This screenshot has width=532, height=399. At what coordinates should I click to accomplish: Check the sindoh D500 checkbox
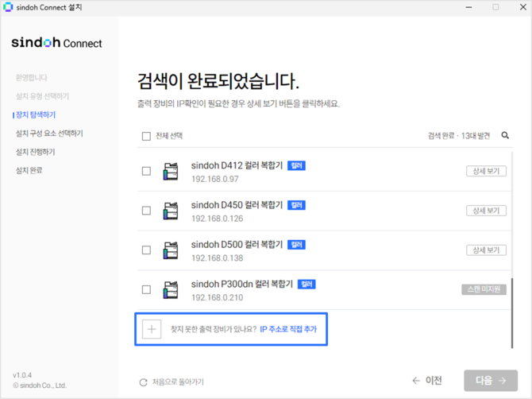(x=146, y=250)
